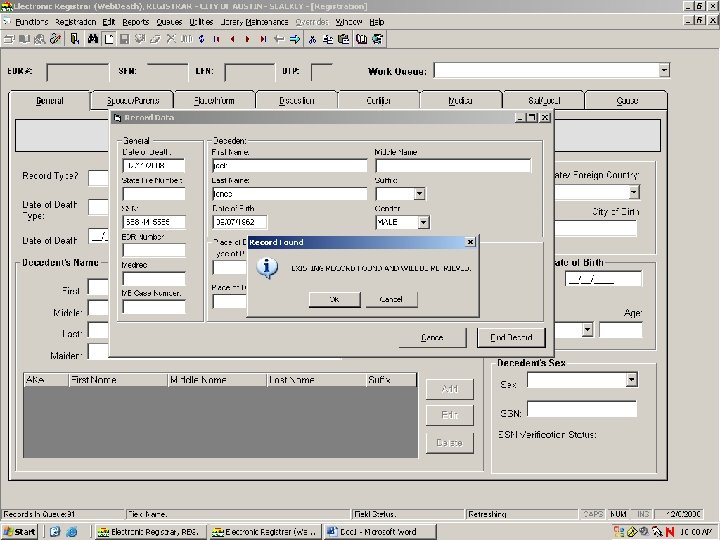This screenshot has width=720, height=540.
Task: Open the Registration menu
Action: [75, 22]
